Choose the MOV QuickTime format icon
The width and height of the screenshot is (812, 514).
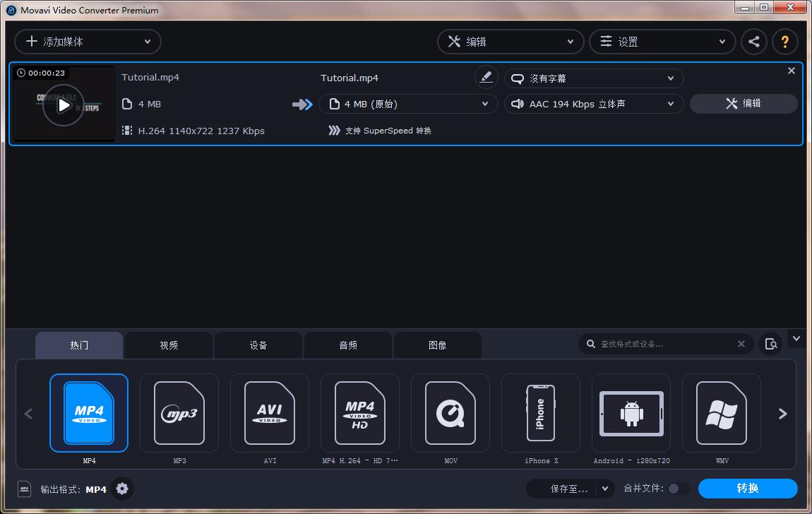450,412
